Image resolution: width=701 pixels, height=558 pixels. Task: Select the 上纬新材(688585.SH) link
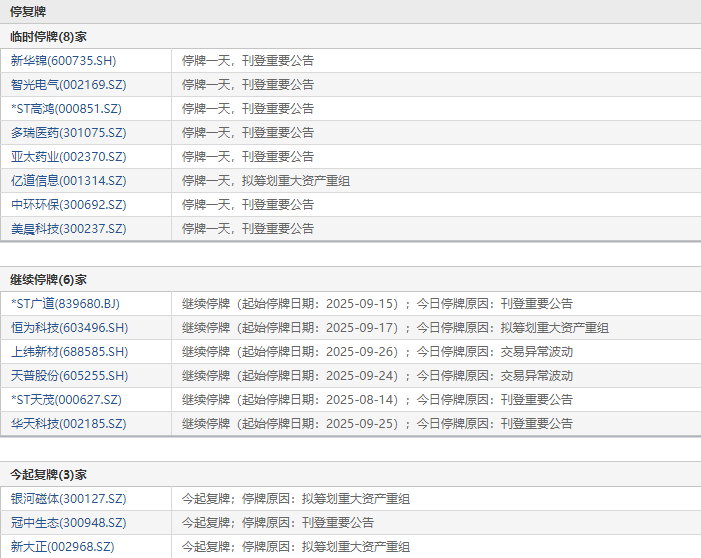click(x=69, y=352)
